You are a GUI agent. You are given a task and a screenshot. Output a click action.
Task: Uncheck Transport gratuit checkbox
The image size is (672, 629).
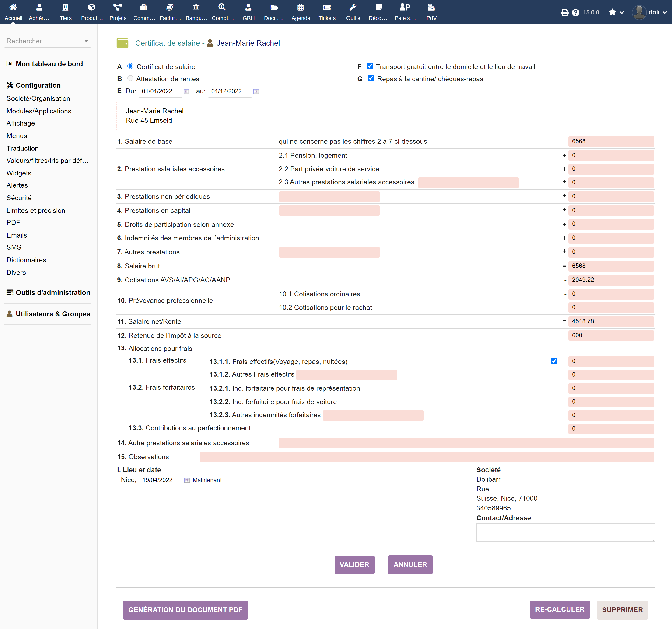tap(370, 66)
